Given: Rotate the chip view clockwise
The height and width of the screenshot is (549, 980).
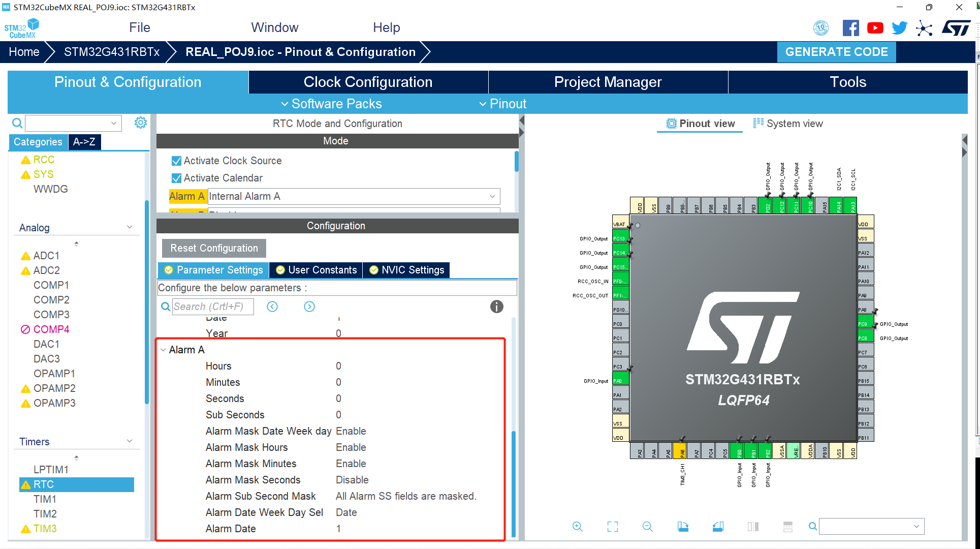Looking at the screenshot, I should point(683,527).
